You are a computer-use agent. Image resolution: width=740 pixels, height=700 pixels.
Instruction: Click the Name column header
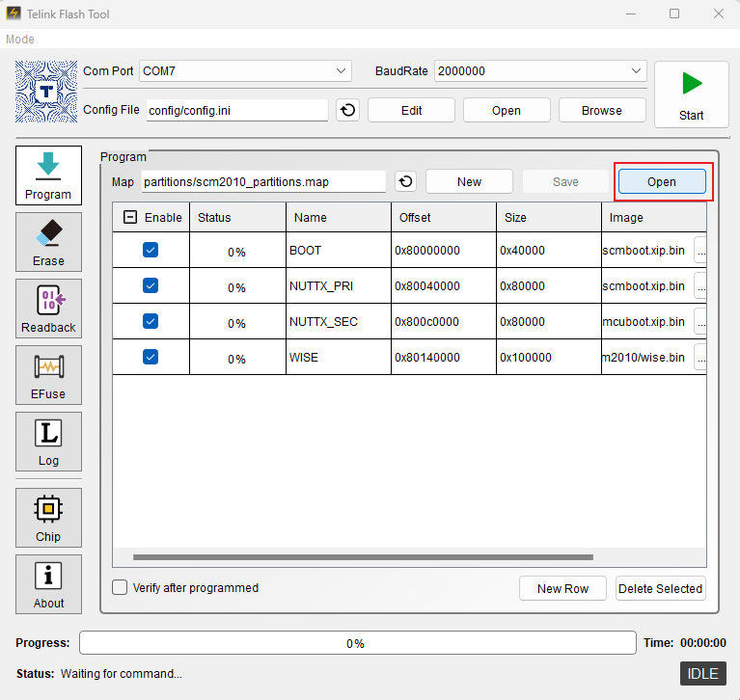[339, 217]
